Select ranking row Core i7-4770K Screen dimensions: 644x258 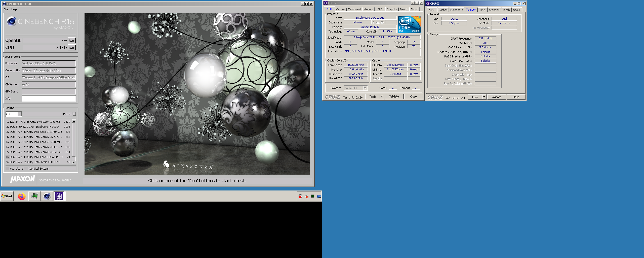[38, 132]
